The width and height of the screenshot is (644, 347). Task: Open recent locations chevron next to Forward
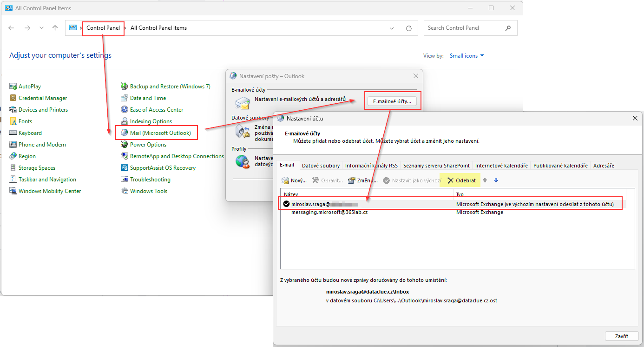[x=42, y=28]
